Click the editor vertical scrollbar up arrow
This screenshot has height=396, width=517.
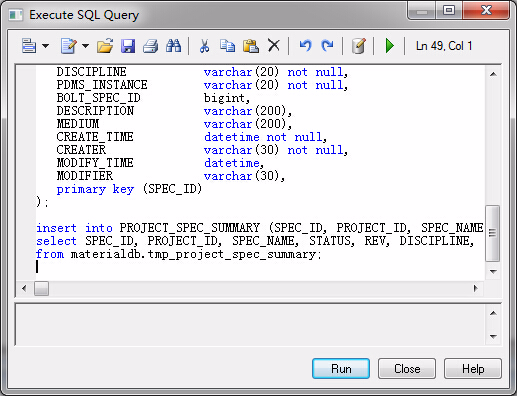point(493,74)
